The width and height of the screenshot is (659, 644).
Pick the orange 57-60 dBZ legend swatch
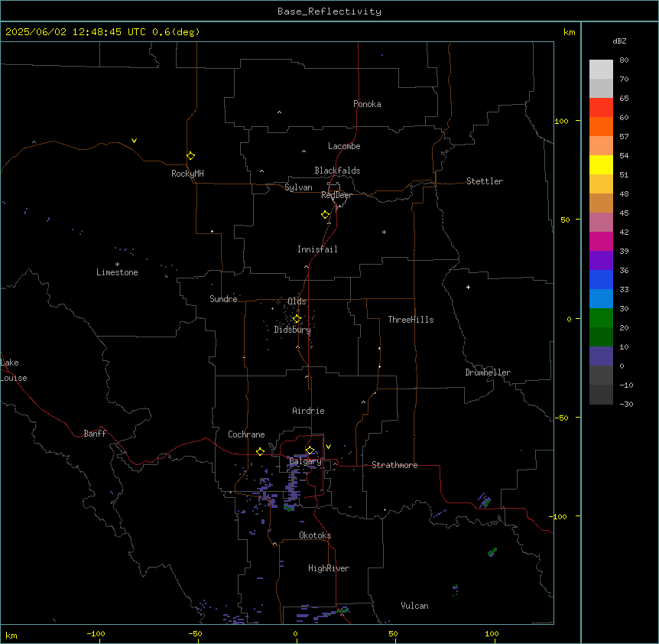coord(601,126)
